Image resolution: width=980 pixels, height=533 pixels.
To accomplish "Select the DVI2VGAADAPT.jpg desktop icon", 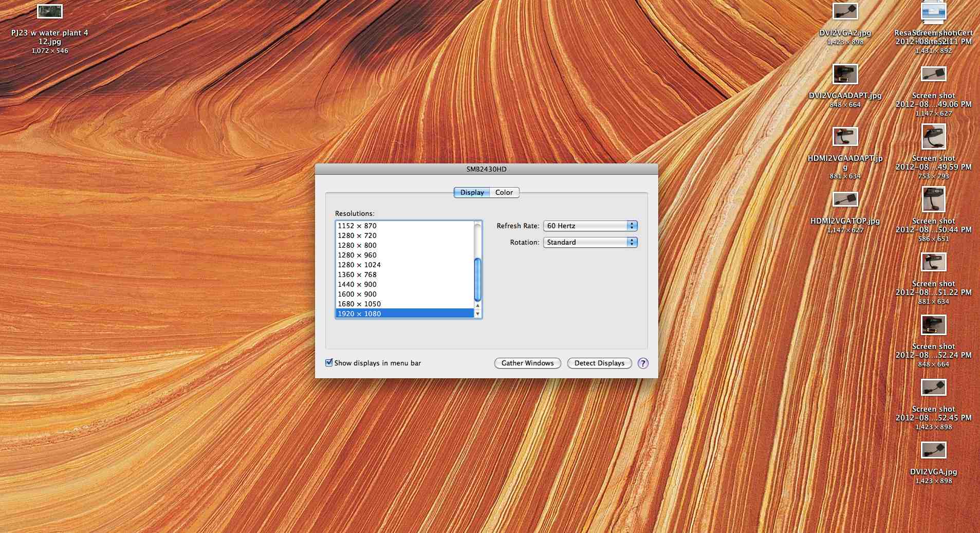I will 845,75.
